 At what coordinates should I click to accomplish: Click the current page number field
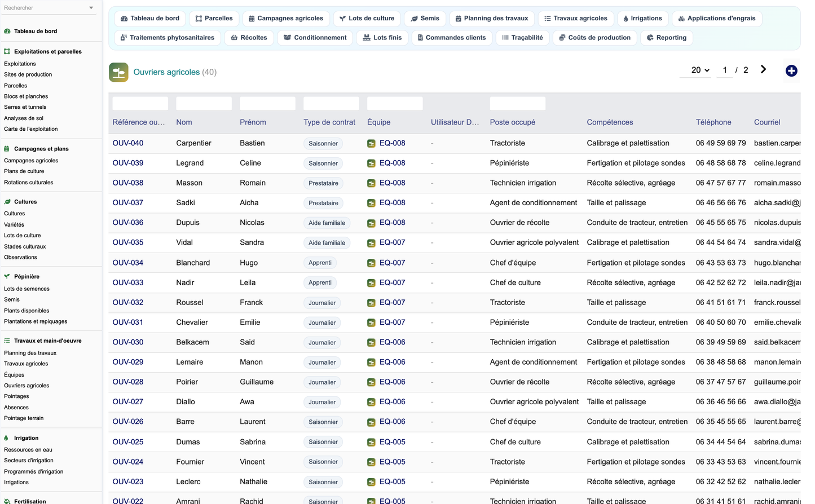[725, 70]
